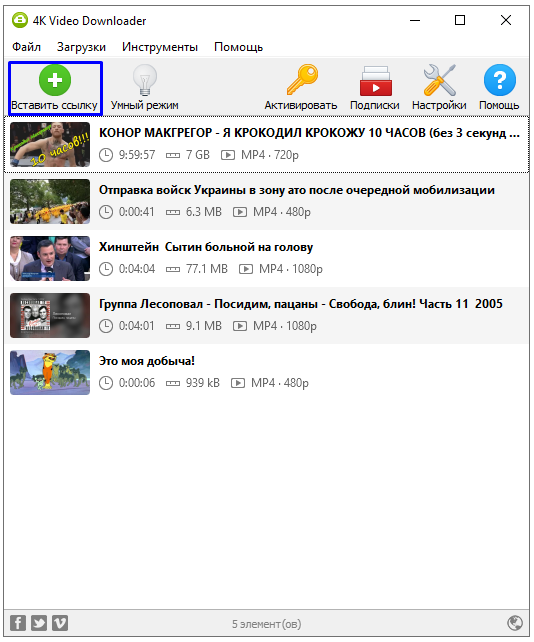
Task: Open the Помощь menu in menu bar
Action: [238, 47]
